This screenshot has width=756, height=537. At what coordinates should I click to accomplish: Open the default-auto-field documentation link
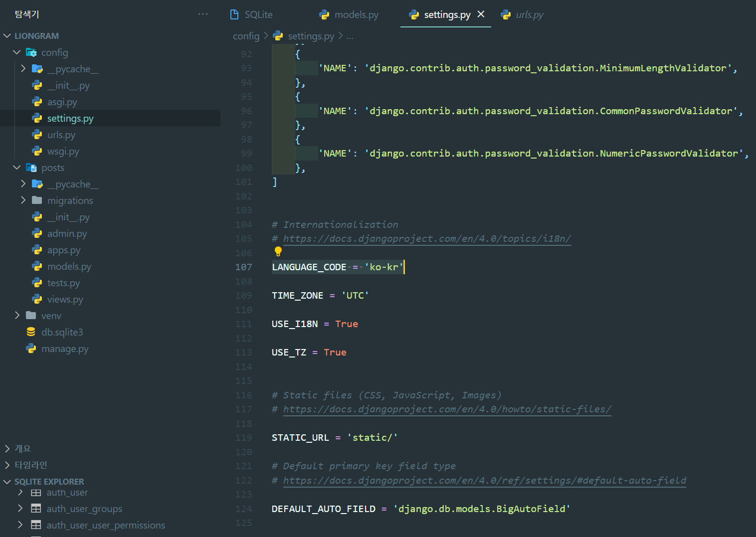[x=484, y=480]
